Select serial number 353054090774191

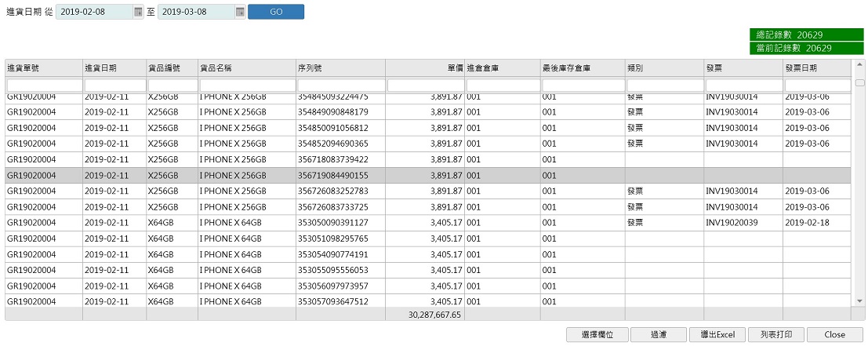coord(332,255)
